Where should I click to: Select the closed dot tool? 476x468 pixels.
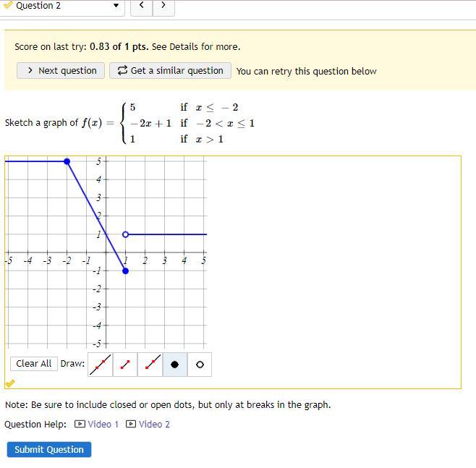[175, 365]
